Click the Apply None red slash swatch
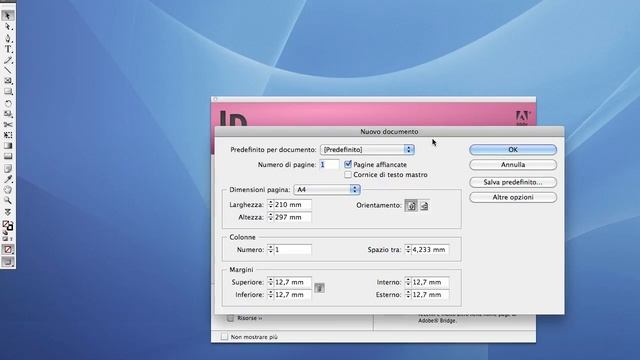 tap(8, 249)
